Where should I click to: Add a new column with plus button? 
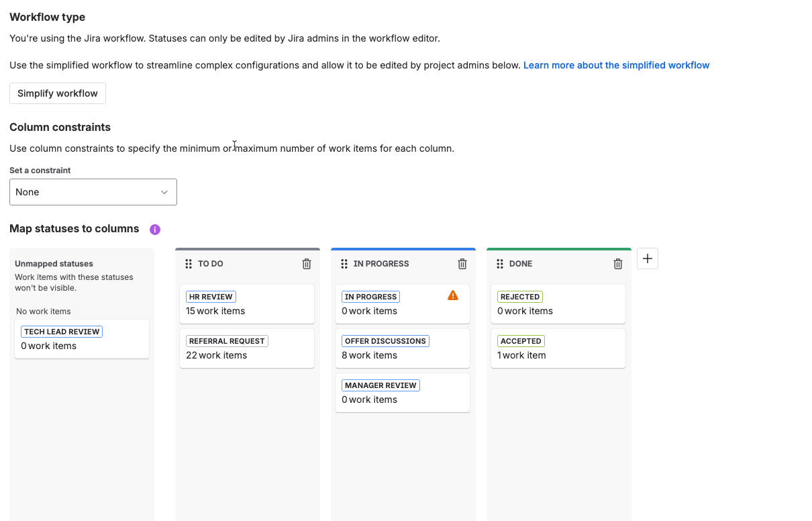point(648,258)
